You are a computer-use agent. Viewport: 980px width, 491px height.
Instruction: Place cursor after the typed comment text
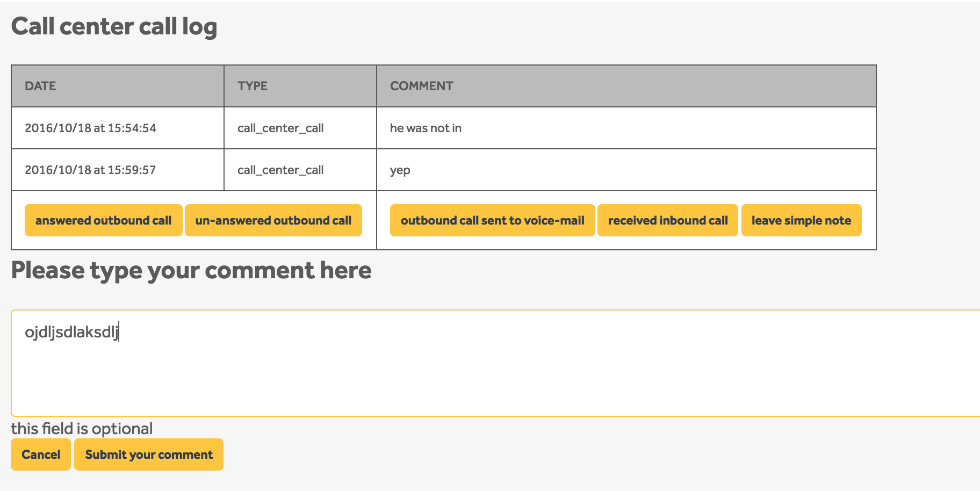119,333
